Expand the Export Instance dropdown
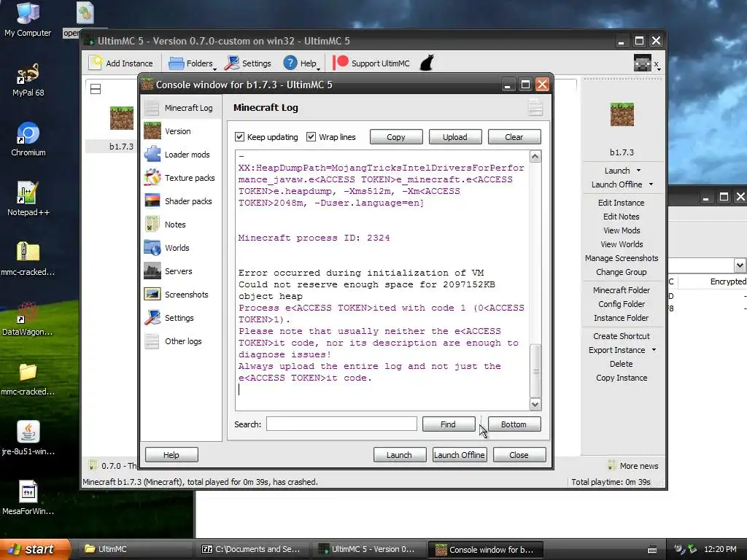The image size is (747, 560). pos(654,350)
